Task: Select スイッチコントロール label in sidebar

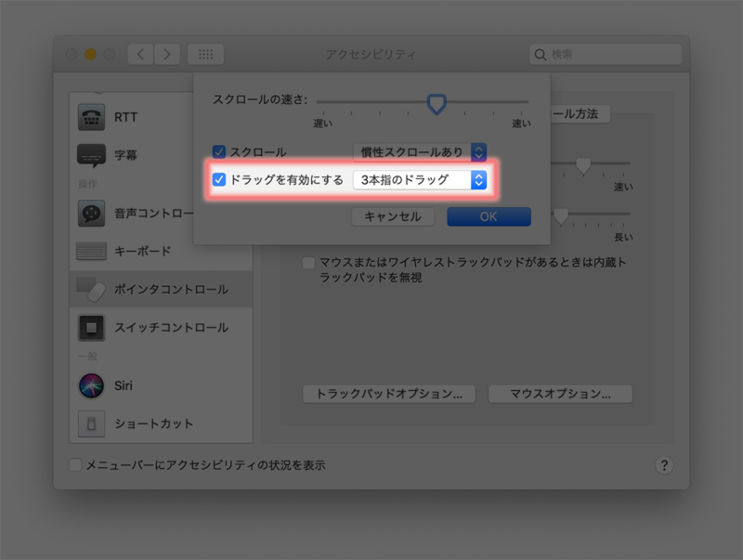Action: coord(171,328)
